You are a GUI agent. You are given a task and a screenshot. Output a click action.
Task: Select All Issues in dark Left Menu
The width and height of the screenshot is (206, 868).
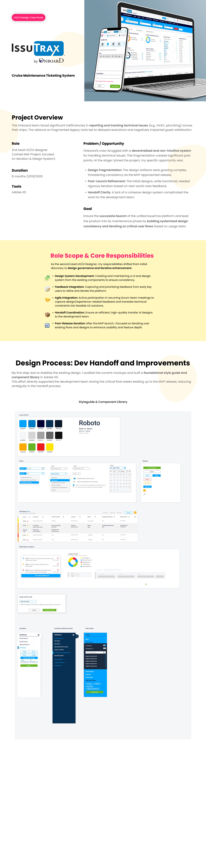57,641
